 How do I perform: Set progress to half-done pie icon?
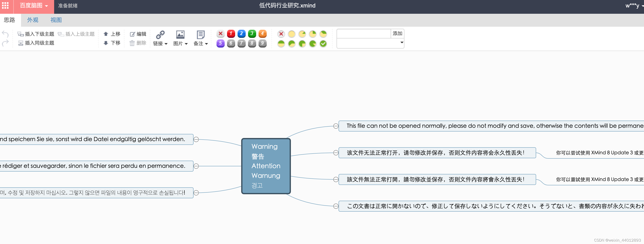(x=281, y=43)
